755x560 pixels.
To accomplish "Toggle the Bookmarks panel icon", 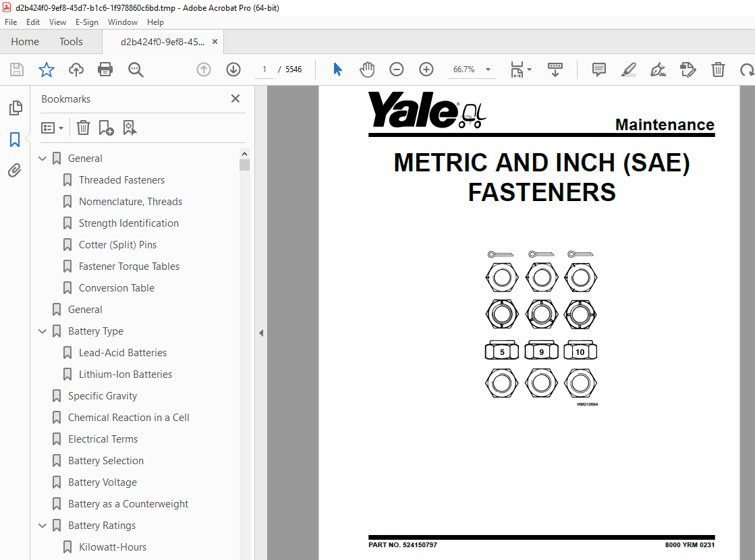I will (x=15, y=140).
